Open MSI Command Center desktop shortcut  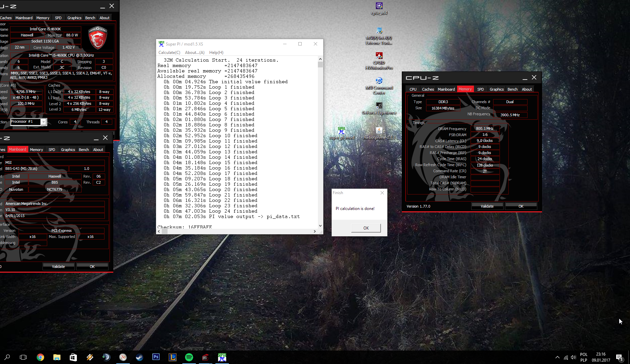(379, 86)
